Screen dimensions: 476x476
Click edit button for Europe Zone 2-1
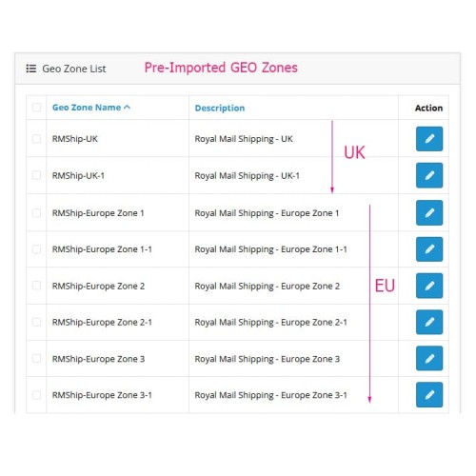pos(429,322)
